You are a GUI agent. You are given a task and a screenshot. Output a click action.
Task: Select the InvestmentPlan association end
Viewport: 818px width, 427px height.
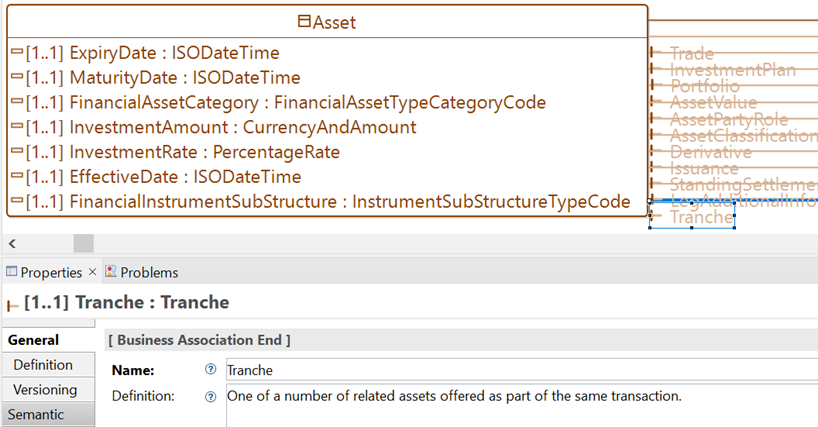[732, 69]
